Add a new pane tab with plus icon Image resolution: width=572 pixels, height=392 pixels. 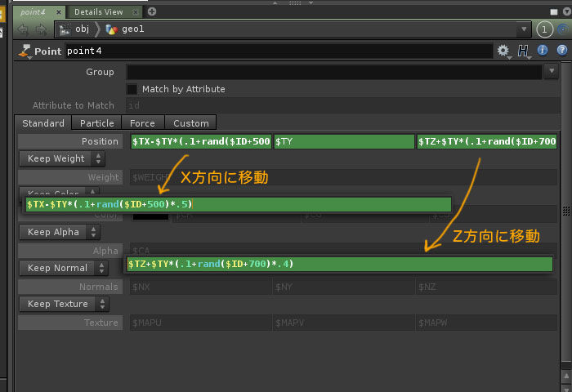(152, 11)
